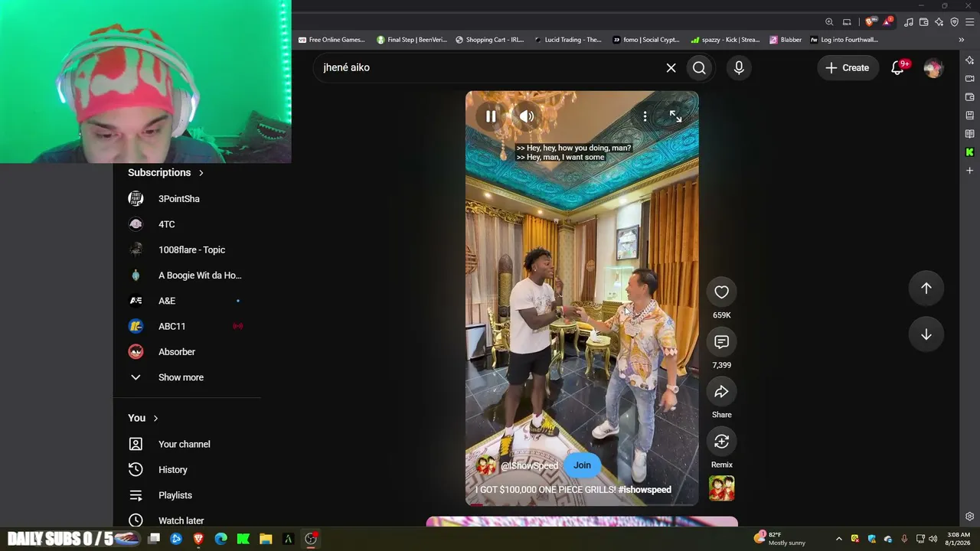This screenshot has height=551, width=980.
Task: Open the Blabber bookmark
Action: pos(786,40)
